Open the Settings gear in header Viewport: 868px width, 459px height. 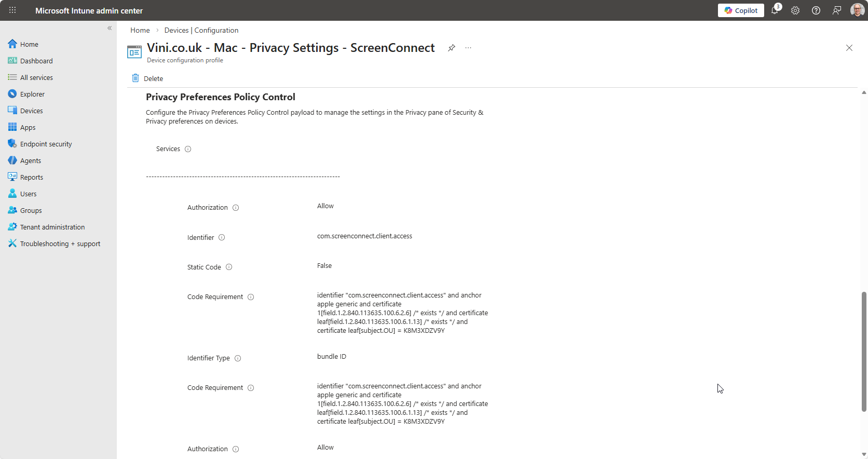click(x=795, y=10)
